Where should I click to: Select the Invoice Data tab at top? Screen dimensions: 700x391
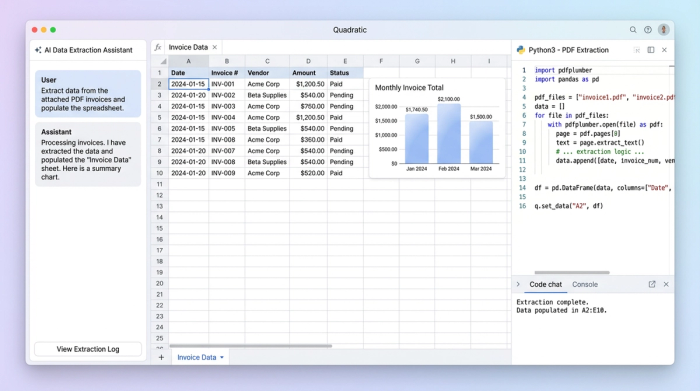(188, 47)
